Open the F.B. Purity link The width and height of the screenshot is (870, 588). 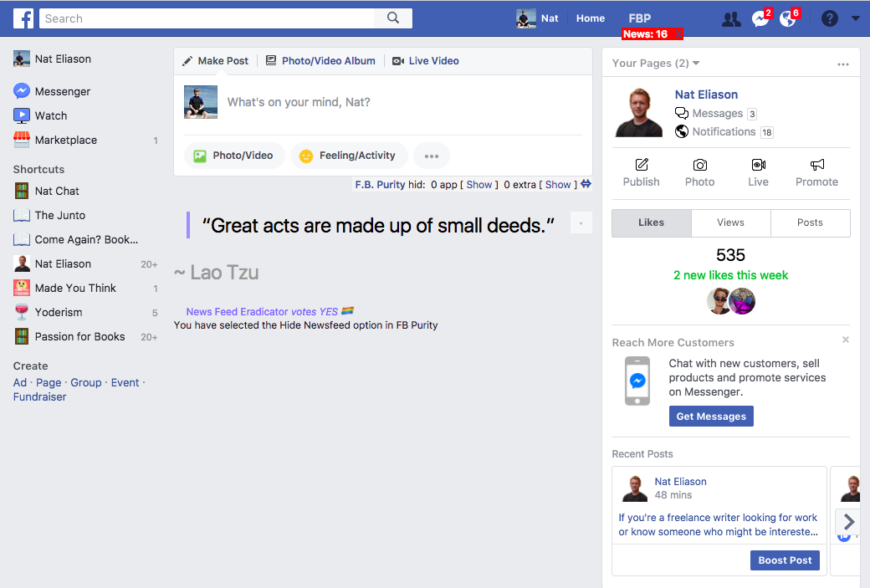[x=380, y=184]
